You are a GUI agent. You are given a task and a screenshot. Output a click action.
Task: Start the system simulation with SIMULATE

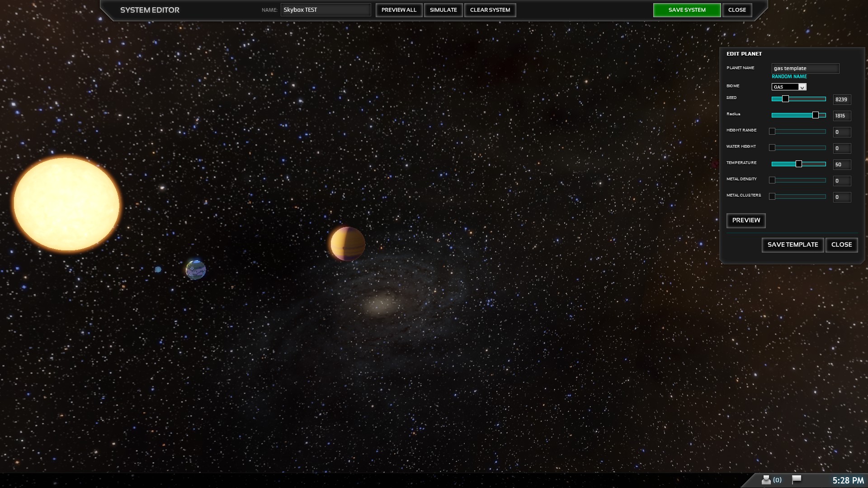pos(443,10)
